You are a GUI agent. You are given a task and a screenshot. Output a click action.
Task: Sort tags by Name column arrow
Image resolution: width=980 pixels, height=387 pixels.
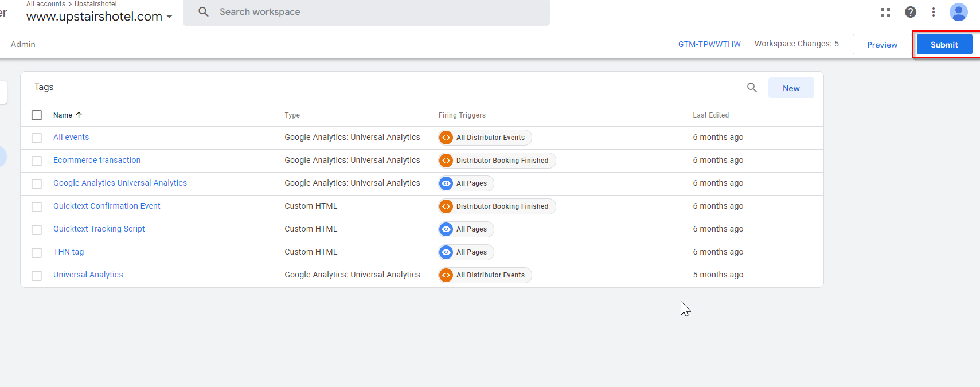pos(79,115)
